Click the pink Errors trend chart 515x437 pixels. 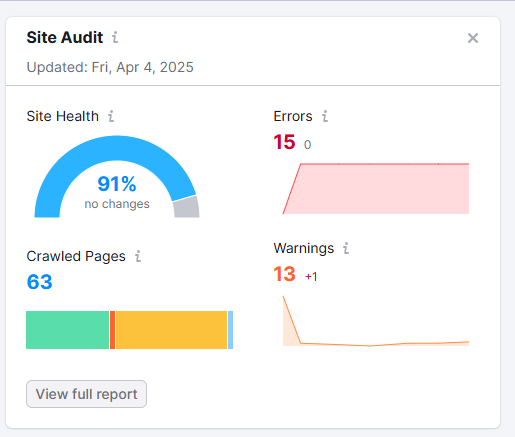coord(376,189)
